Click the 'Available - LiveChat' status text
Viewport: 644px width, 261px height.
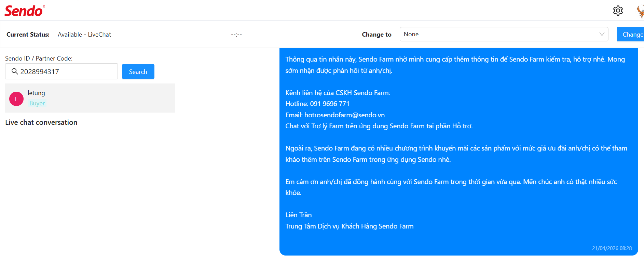click(84, 35)
